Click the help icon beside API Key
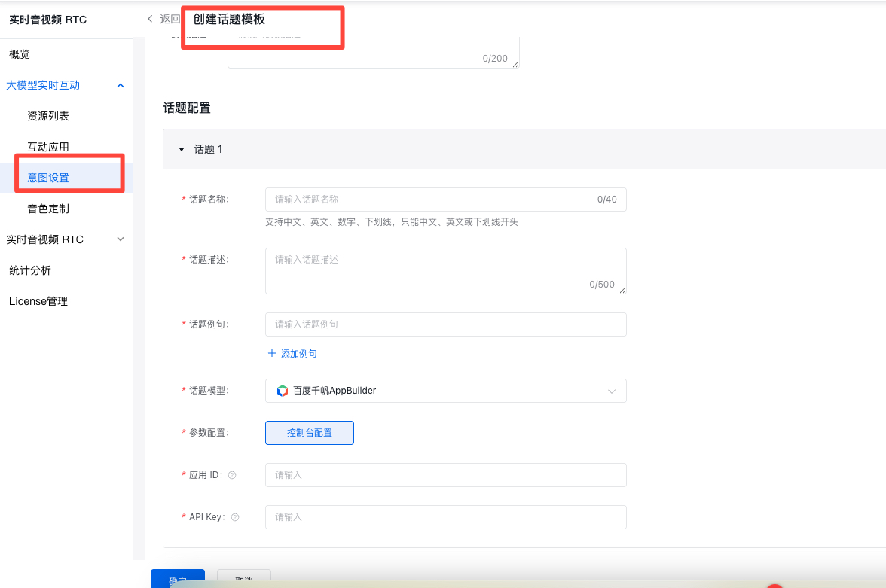 click(x=235, y=517)
